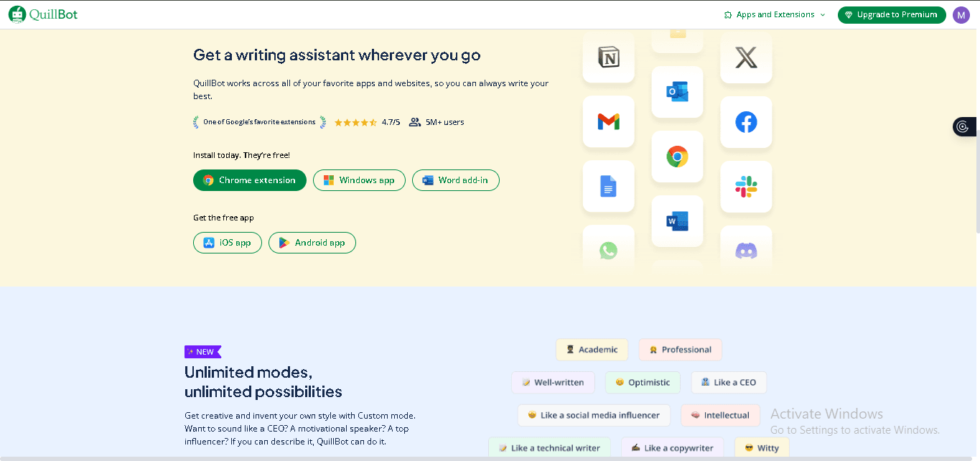Click the Google Docs icon tile
Viewport: 980px width, 461px height.
[x=608, y=187]
